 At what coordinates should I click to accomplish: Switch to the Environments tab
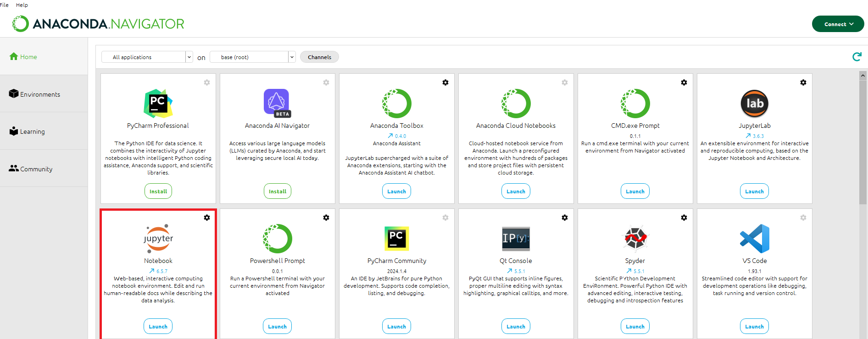coord(44,94)
